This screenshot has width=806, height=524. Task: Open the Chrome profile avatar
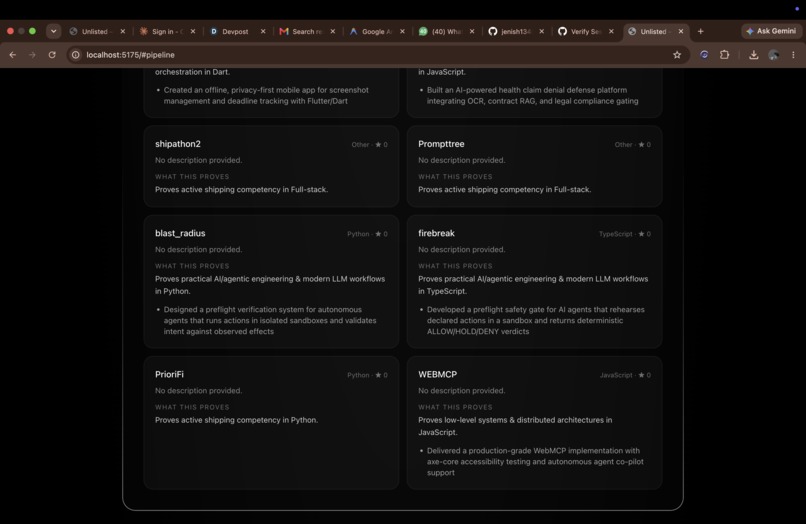(774, 55)
